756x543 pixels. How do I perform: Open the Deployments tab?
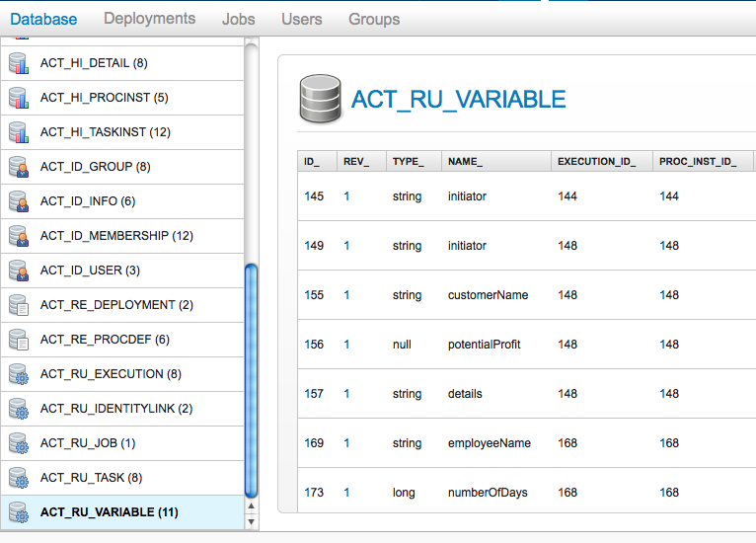tap(149, 19)
